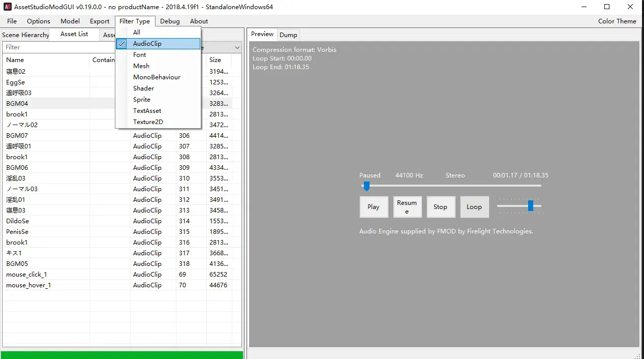Open the About menu
This screenshot has width=644, height=359.
coord(199,21)
